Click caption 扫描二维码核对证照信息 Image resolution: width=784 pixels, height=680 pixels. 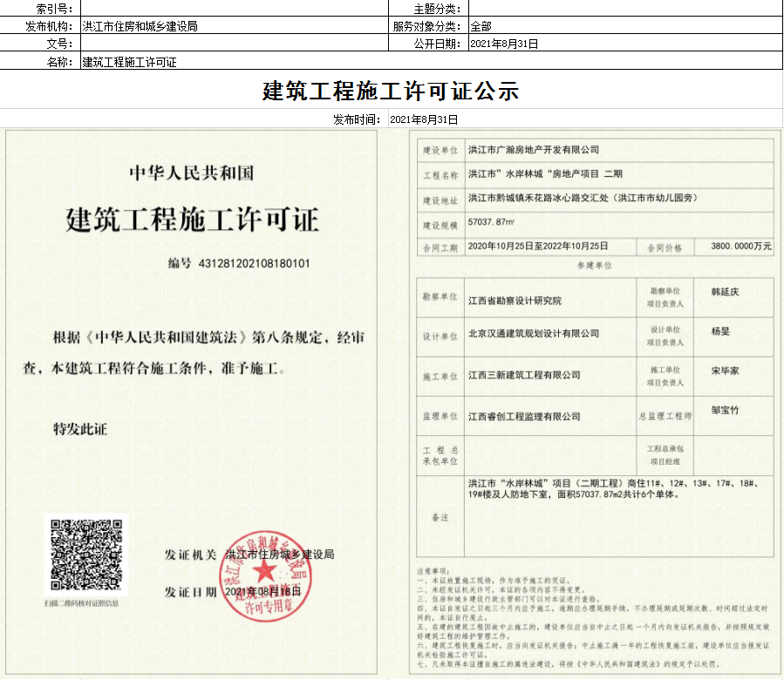point(81,603)
